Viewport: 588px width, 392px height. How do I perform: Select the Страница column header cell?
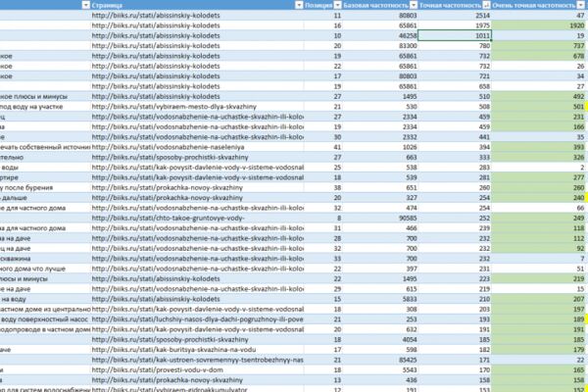pos(197,5)
